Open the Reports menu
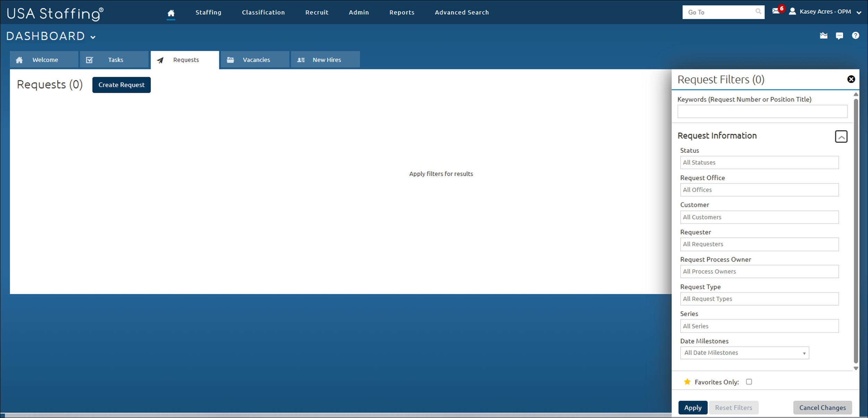868x418 pixels. (x=402, y=12)
